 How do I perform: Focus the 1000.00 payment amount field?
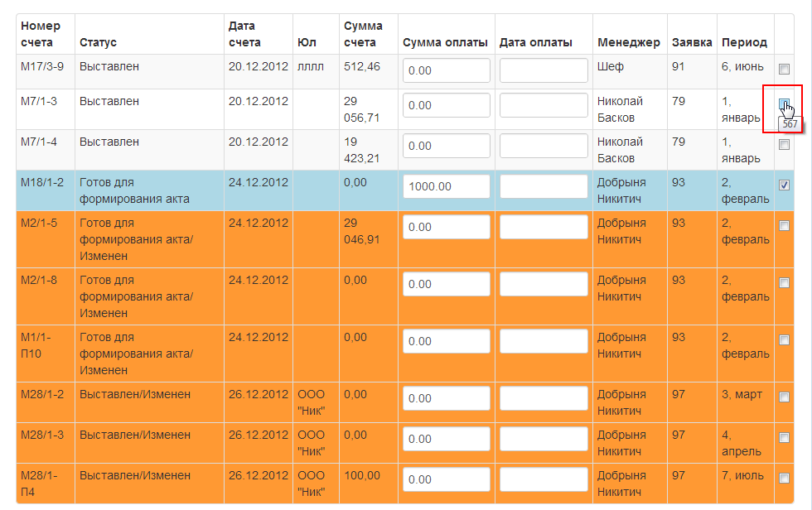coord(447,186)
